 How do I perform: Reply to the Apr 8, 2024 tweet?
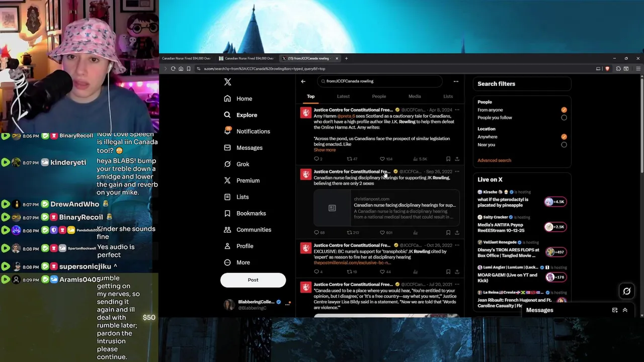(316, 159)
